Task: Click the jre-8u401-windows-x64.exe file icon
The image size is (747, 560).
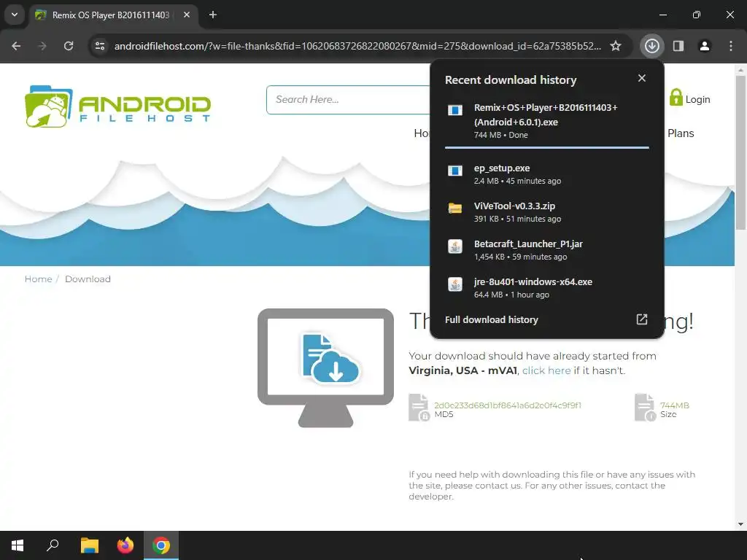Action: click(x=455, y=284)
